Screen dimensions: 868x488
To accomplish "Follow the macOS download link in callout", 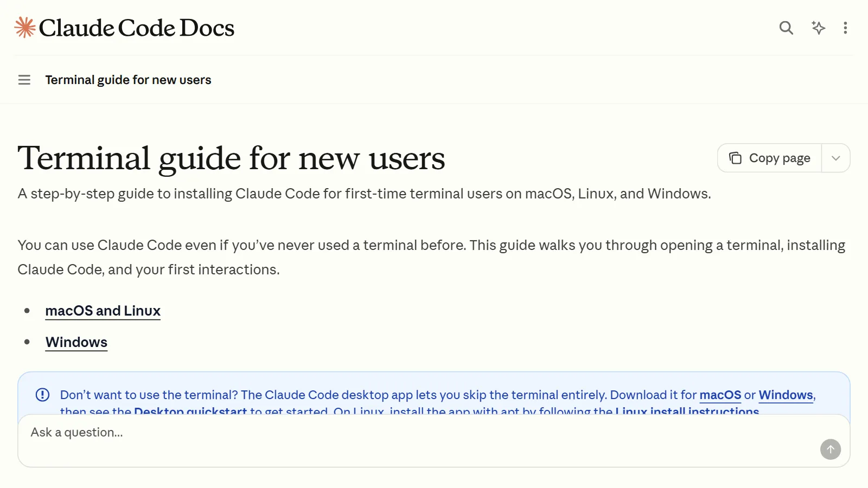I will pos(720,395).
